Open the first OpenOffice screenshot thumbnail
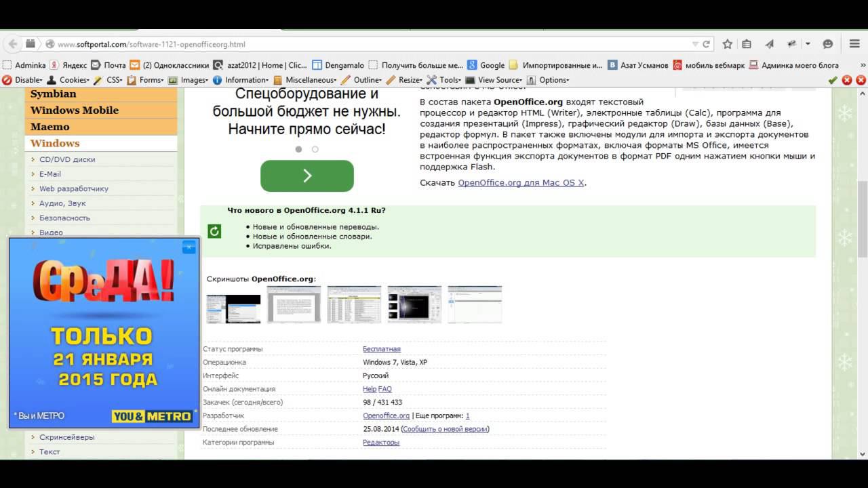 [x=233, y=308]
